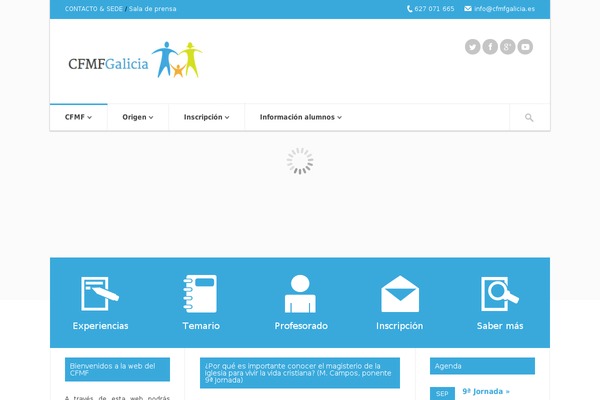Click the phone icon in top bar
Image resolution: width=600 pixels, height=400 pixels.
409,9
